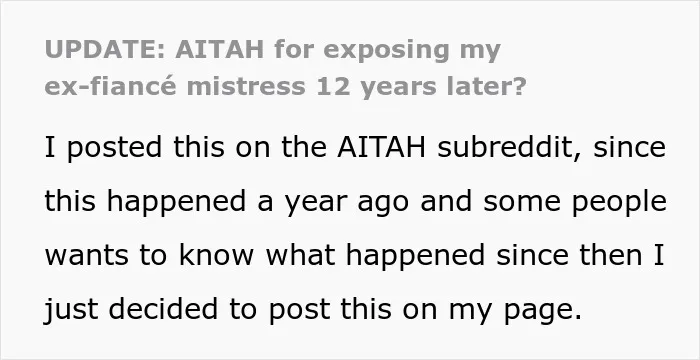Click the word year in the second line
Screen dimensions: 700x360
point(316,203)
